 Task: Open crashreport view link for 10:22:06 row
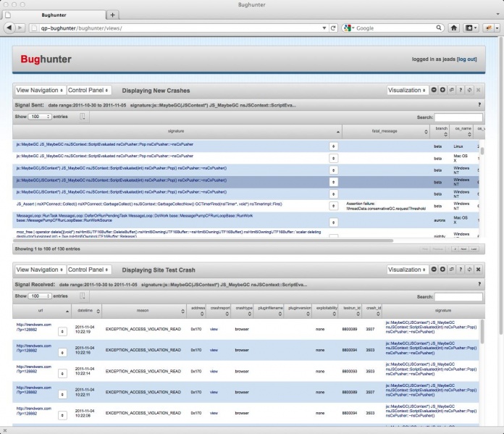[214, 413]
